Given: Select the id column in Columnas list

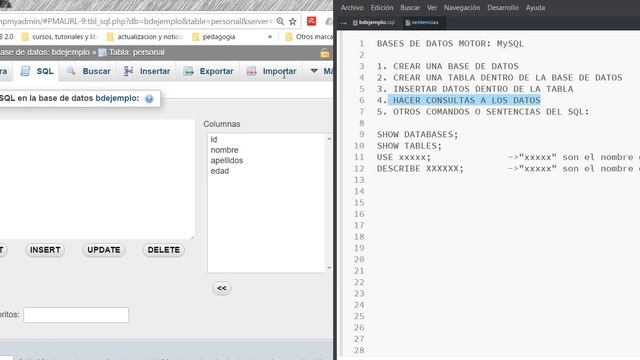Looking at the screenshot, I should [x=214, y=140].
